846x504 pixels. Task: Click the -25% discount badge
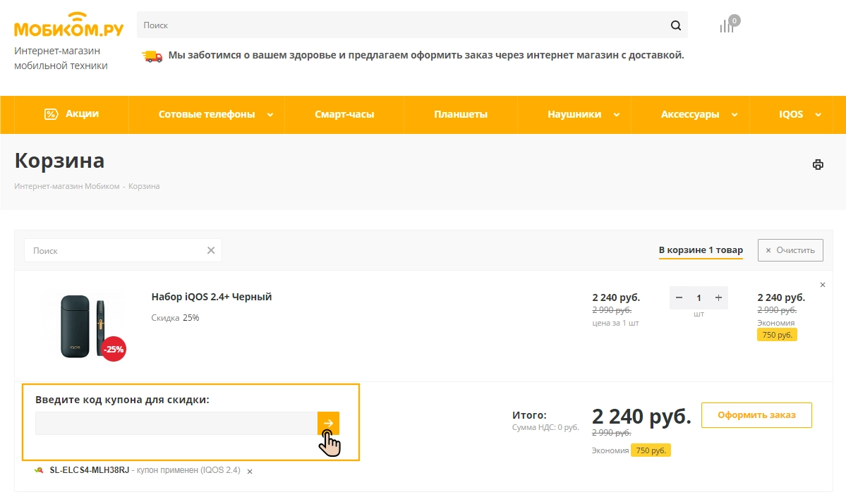[114, 350]
